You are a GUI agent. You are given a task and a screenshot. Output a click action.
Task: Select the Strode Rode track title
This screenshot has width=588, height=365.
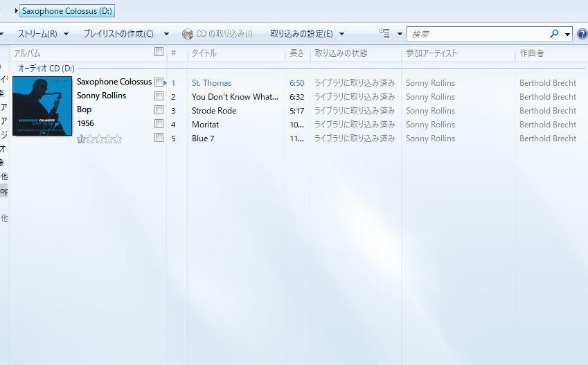pyautogui.click(x=214, y=111)
